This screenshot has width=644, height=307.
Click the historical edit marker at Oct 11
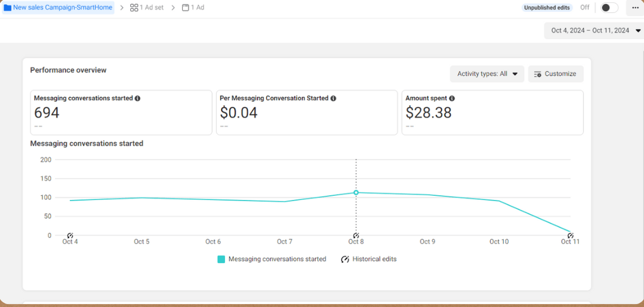click(x=570, y=235)
